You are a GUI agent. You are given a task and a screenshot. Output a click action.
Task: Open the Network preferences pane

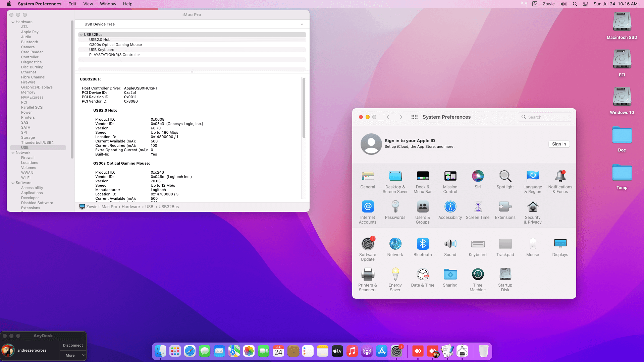pos(395,247)
